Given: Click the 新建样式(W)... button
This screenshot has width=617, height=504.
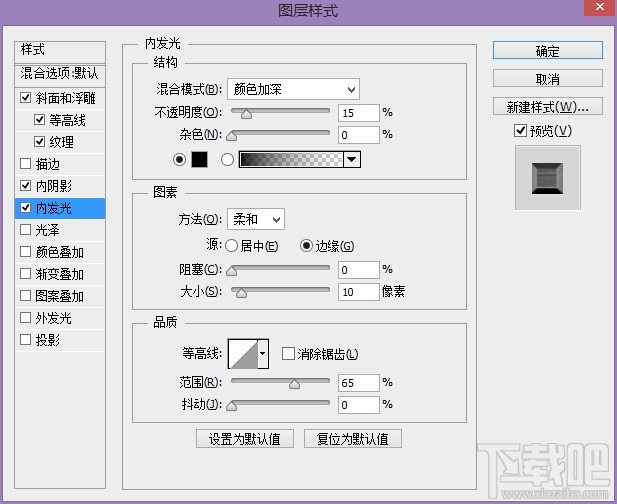Looking at the screenshot, I should [547, 107].
